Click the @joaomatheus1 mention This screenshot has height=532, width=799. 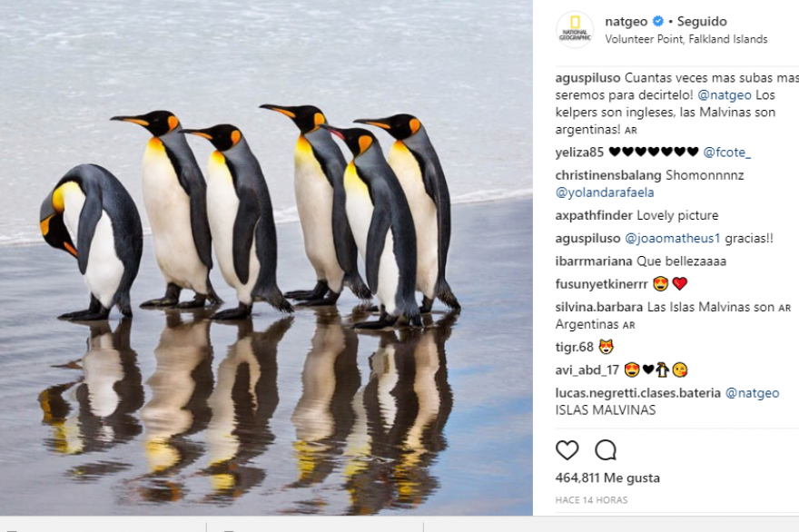pos(672,239)
